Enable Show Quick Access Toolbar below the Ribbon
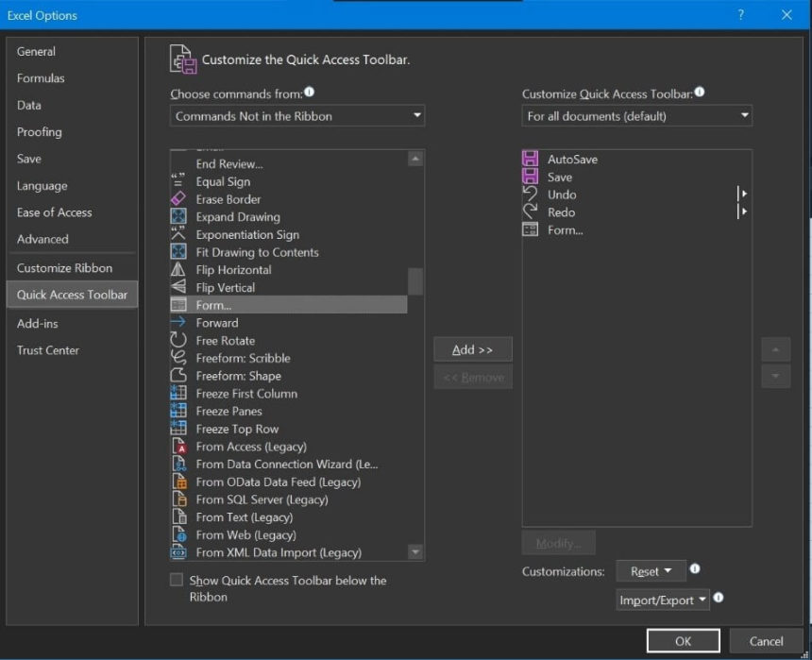This screenshot has width=812, height=660. click(x=177, y=580)
